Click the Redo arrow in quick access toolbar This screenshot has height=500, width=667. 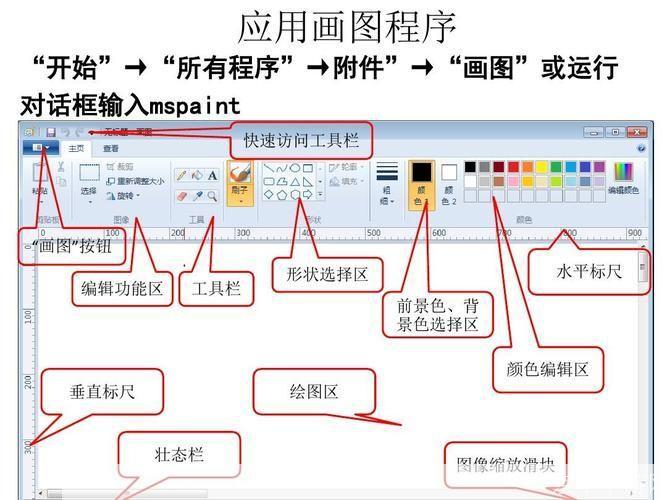click(79, 132)
